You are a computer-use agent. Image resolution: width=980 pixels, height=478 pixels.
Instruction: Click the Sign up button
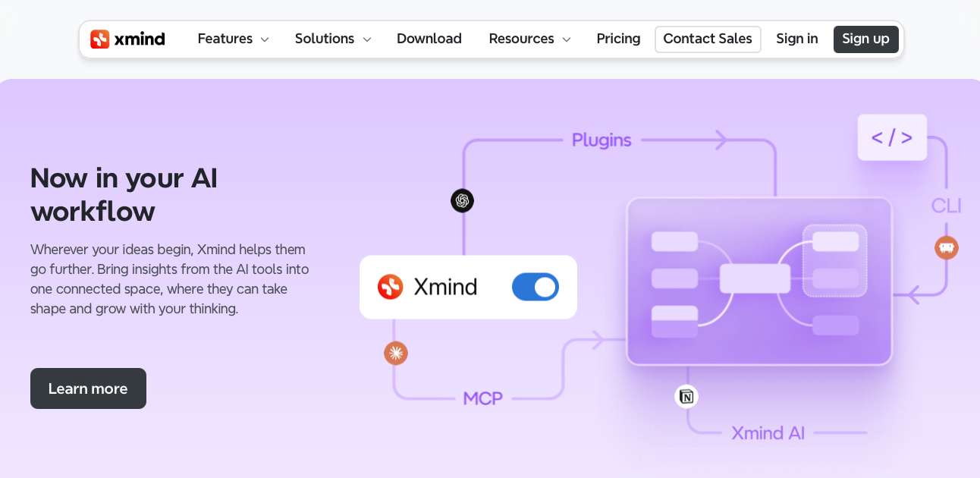865,39
